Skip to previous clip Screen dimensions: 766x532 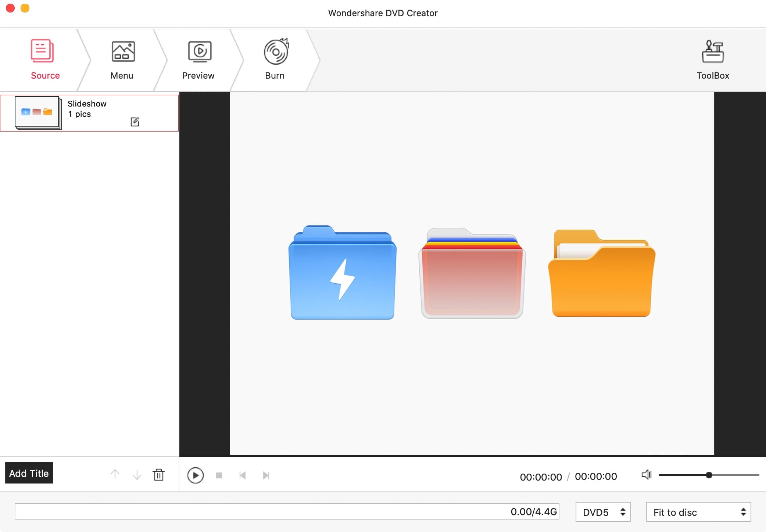click(243, 475)
